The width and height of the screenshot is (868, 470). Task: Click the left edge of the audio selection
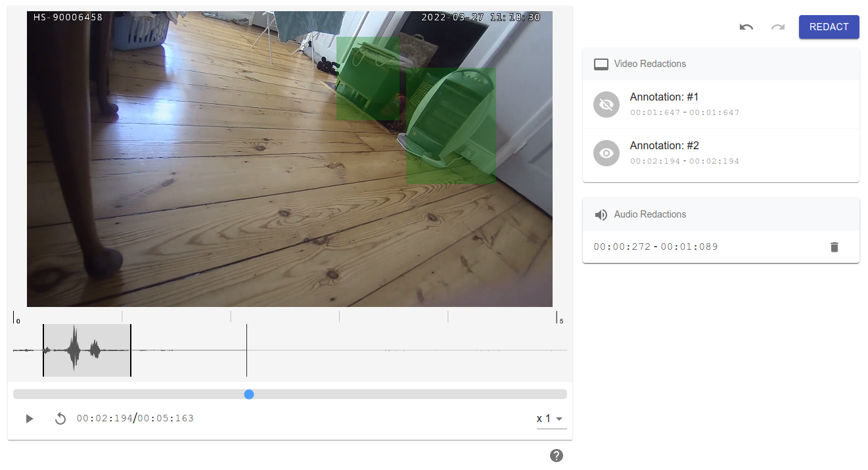[x=43, y=350]
